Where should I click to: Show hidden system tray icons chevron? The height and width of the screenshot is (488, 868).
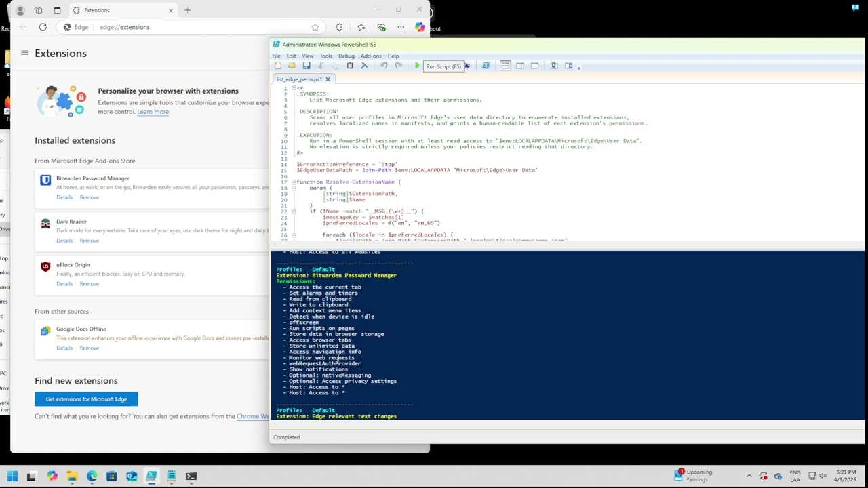pos(749,476)
